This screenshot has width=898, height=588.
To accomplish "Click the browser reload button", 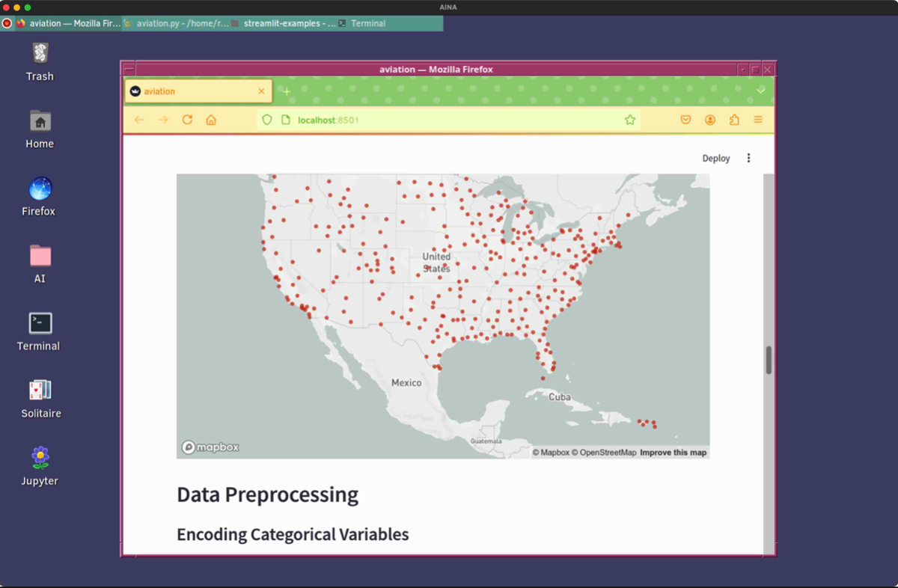I will pyautogui.click(x=187, y=120).
